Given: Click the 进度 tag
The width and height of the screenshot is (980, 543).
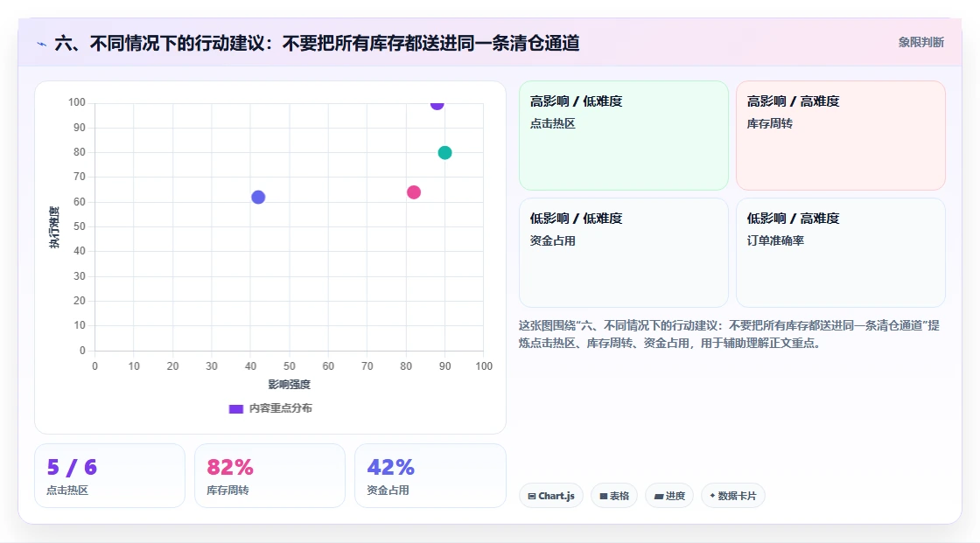Looking at the screenshot, I should click(x=668, y=496).
